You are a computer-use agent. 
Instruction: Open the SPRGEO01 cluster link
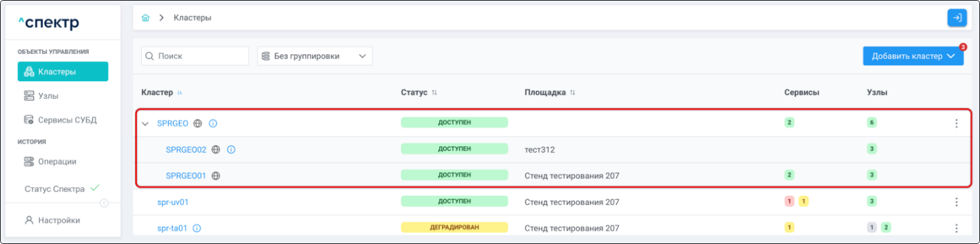pyautogui.click(x=186, y=176)
